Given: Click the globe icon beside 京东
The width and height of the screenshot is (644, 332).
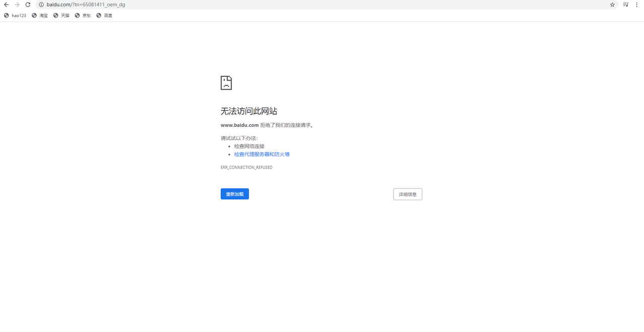Looking at the screenshot, I should [x=77, y=16].
